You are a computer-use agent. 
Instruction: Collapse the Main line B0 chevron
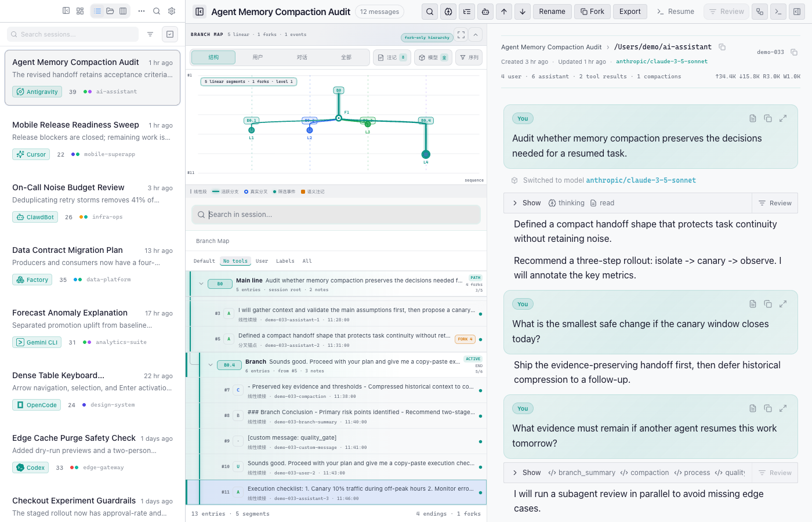[201, 284]
